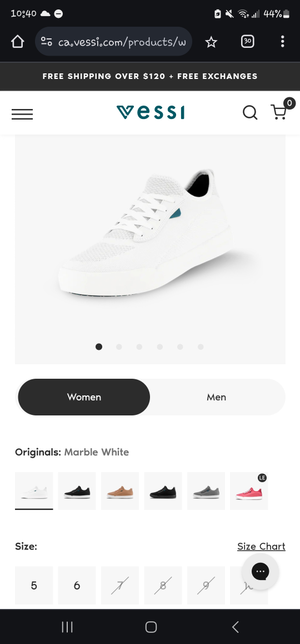Select size 5
300x644 pixels.
click(x=34, y=585)
